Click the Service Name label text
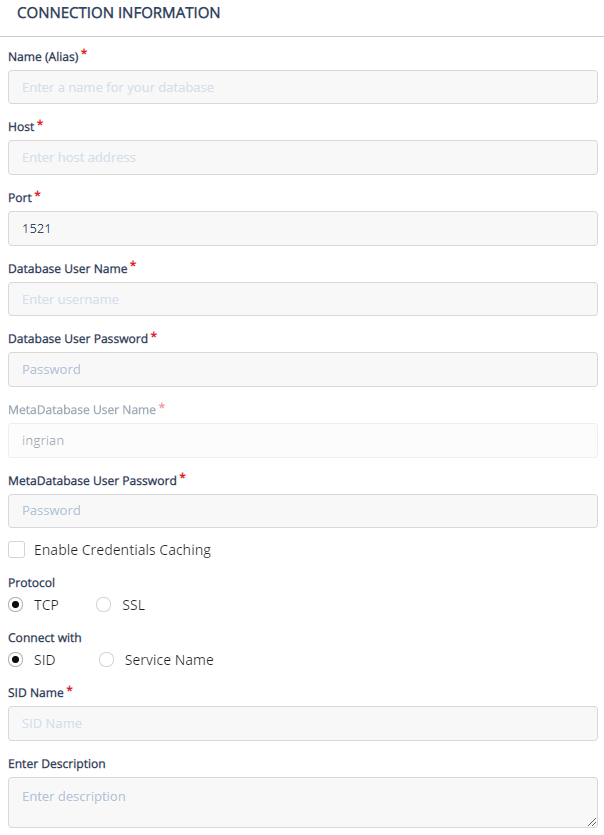604x835 pixels. (169, 660)
